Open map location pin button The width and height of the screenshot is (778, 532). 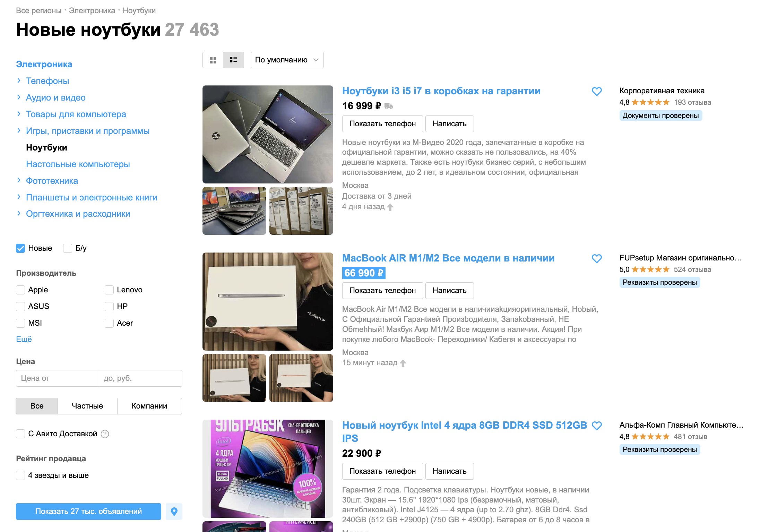point(174,512)
